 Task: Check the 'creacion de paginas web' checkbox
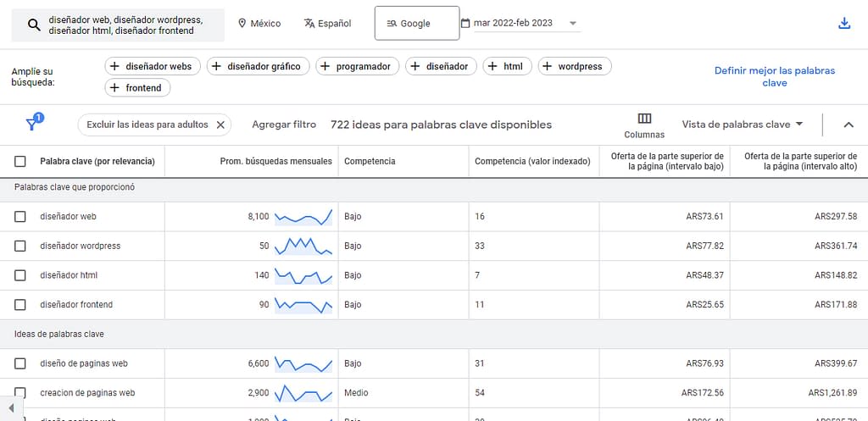[x=20, y=393]
